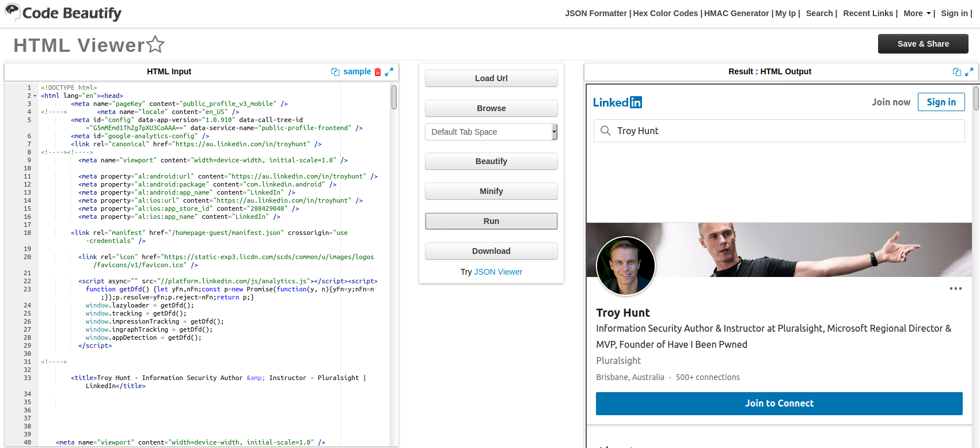Open HMAC Generator from top navigation
Image resolution: width=980 pixels, height=448 pixels.
(x=736, y=13)
